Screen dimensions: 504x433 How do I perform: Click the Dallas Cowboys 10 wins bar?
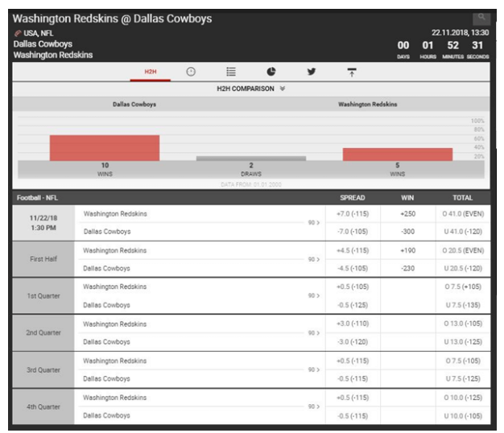click(105, 148)
